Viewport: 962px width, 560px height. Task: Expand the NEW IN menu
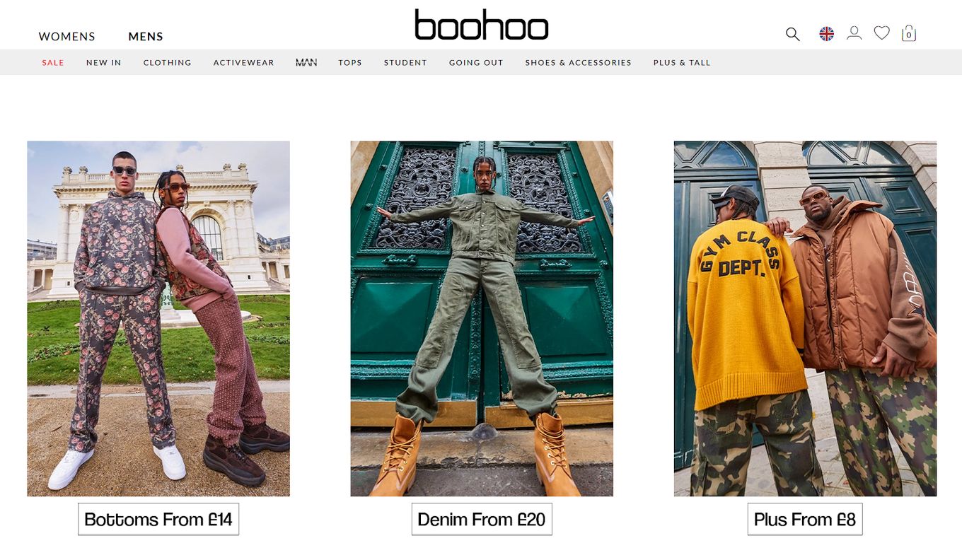104,63
